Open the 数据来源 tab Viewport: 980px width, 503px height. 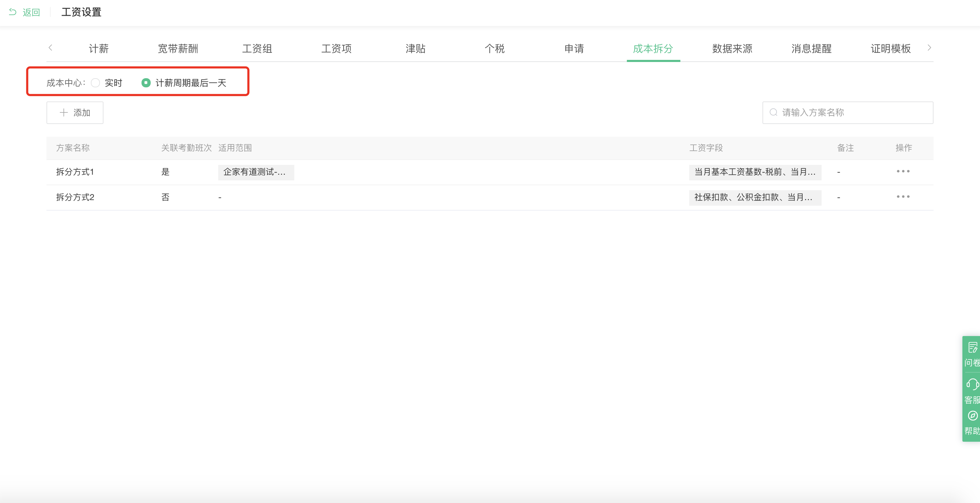pos(732,49)
